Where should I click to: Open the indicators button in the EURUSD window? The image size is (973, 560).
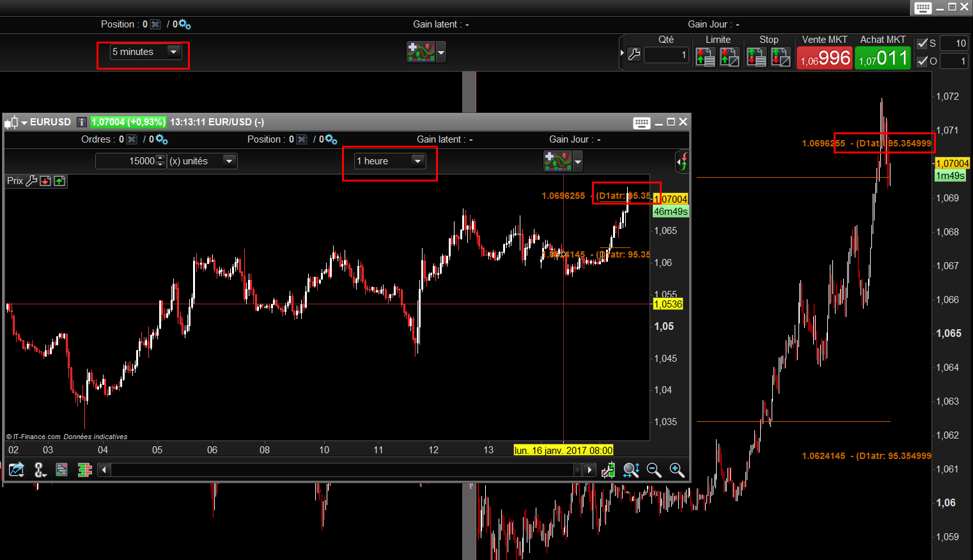[x=557, y=161]
